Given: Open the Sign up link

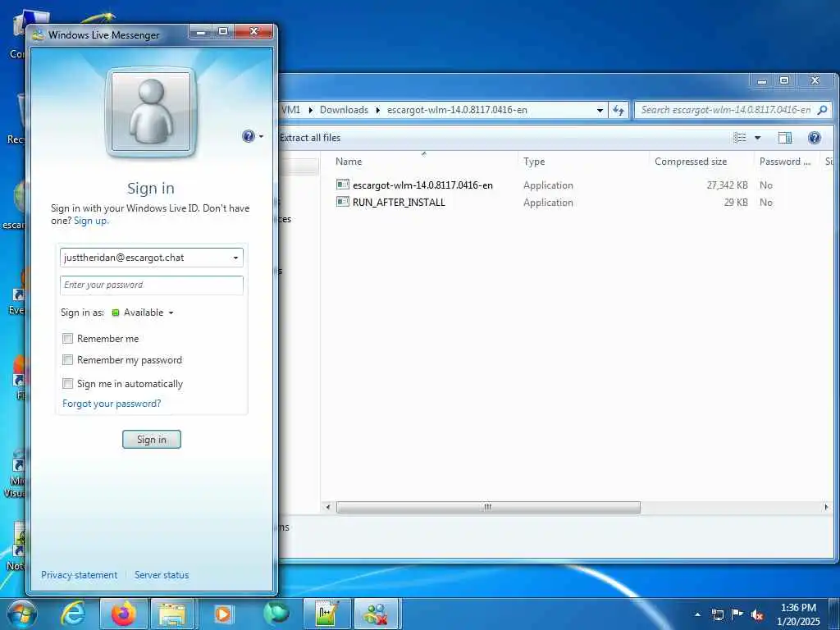Looking at the screenshot, I should click(x=91, y=221).
